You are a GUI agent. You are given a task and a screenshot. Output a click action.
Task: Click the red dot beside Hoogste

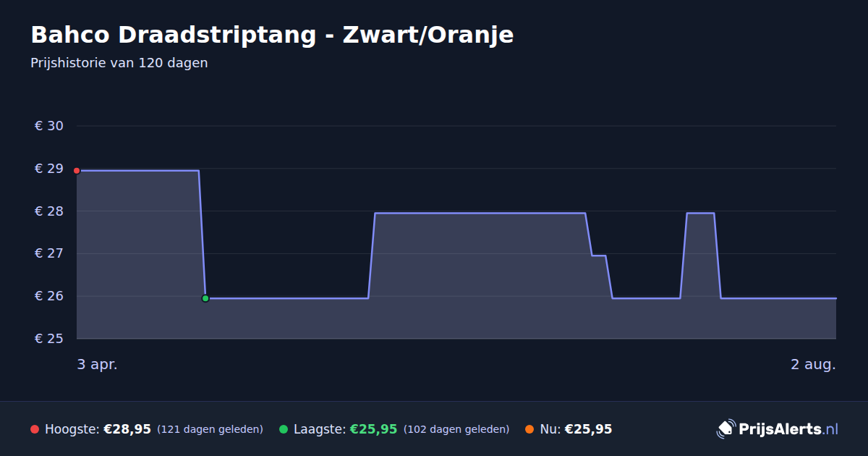tap(35, 429)
